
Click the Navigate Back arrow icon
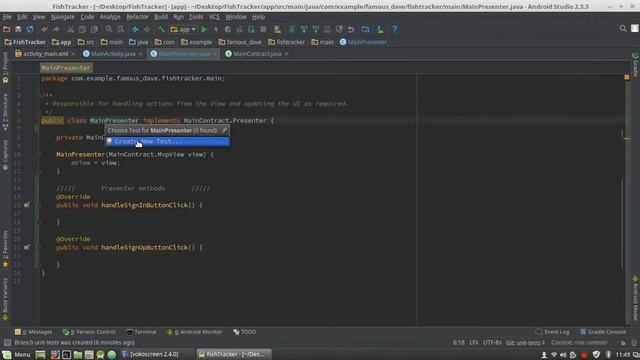point(135,29)
